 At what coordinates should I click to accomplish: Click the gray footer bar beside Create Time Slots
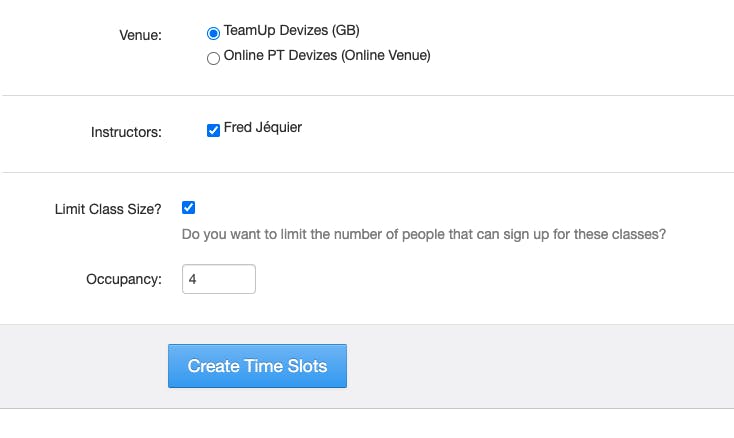540,366
